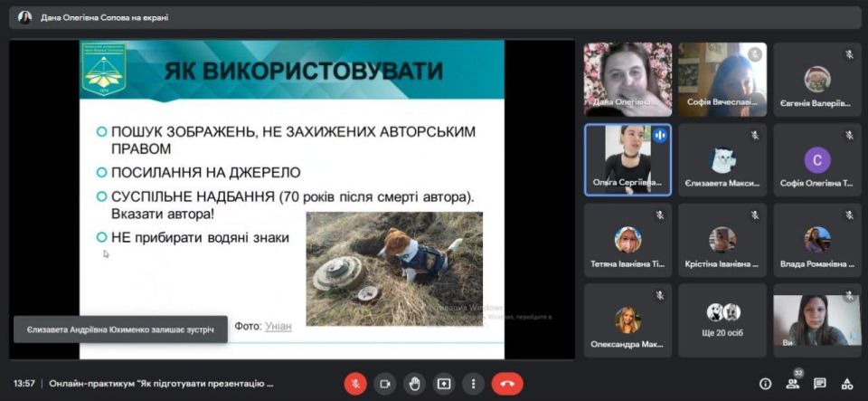868x401 pixels.
Task: Select Софія Вячеславівна video tile
Action: 722,79
